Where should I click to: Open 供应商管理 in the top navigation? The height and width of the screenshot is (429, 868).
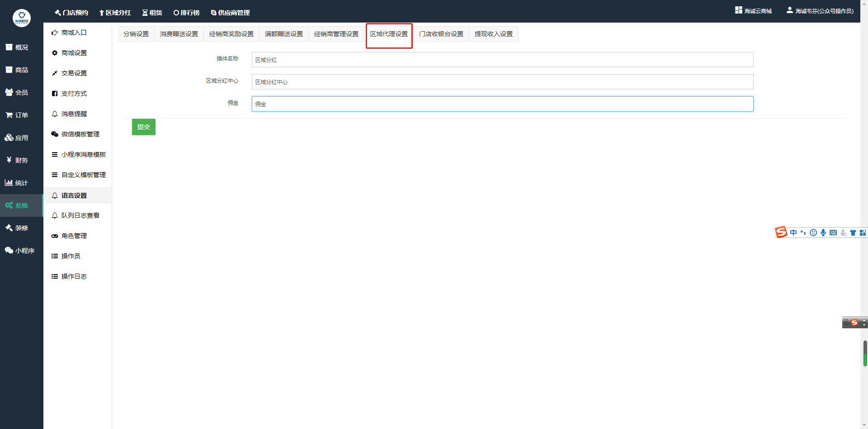(x=230, y=13)
